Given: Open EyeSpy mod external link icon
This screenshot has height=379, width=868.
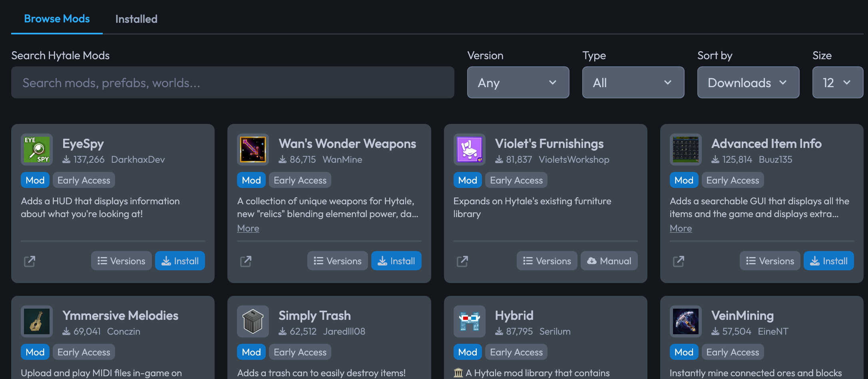Looking at the screenshot, I should point(30,261).
